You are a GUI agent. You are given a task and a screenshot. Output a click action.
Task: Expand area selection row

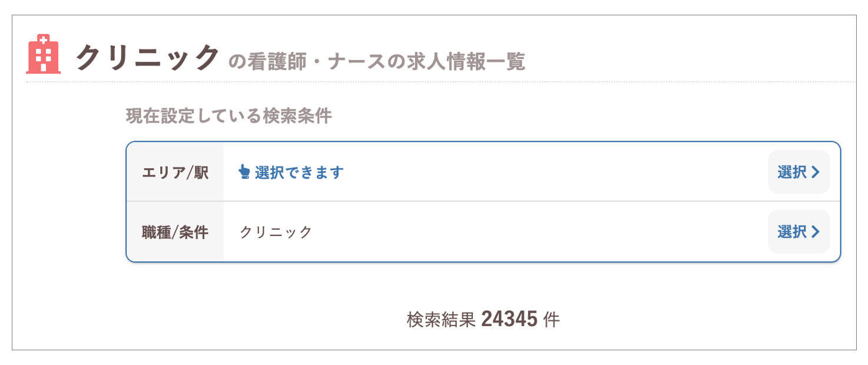click(x=483, y=172)
